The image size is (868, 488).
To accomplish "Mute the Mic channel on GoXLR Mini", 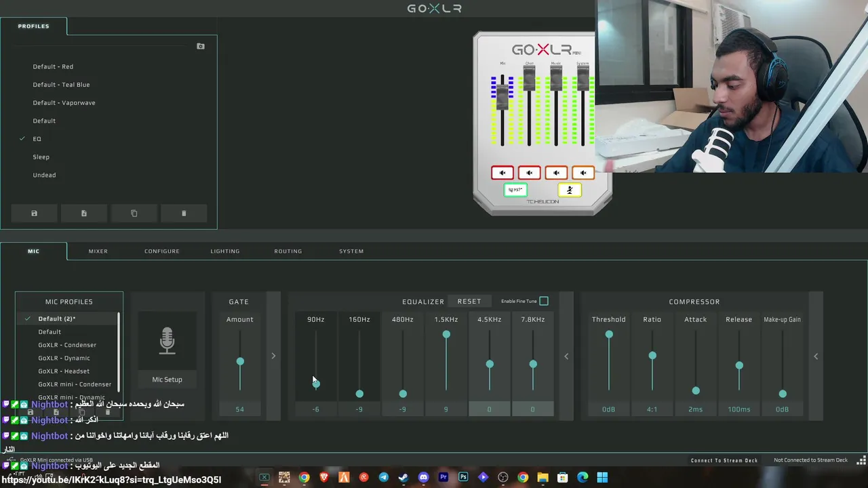I will tap(502, 173).
